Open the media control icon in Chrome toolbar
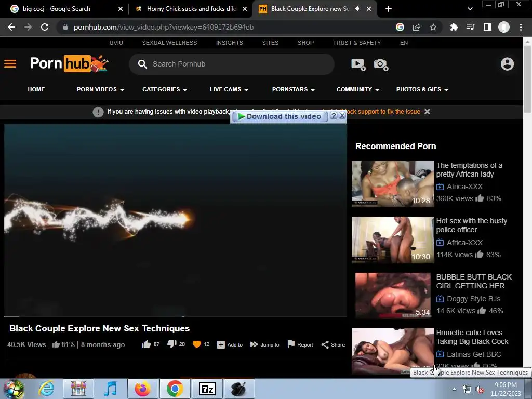The width and height of the screenshot is (532, 399). (470, 27)
